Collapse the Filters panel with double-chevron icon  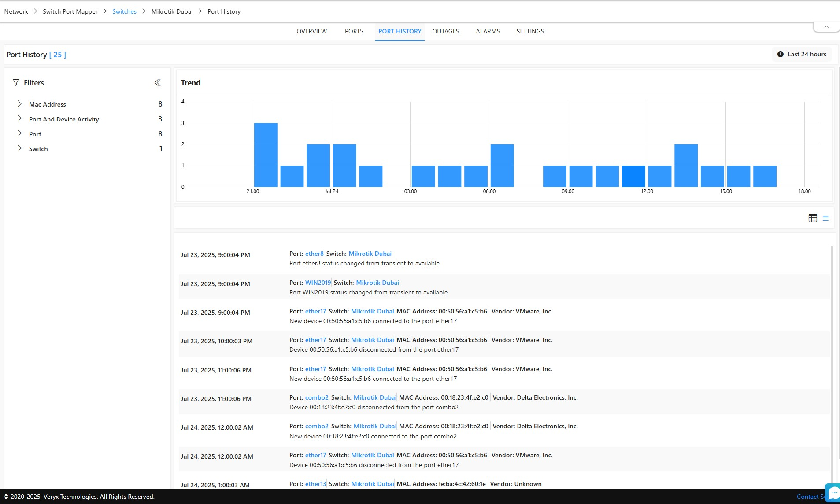(157, 83)
